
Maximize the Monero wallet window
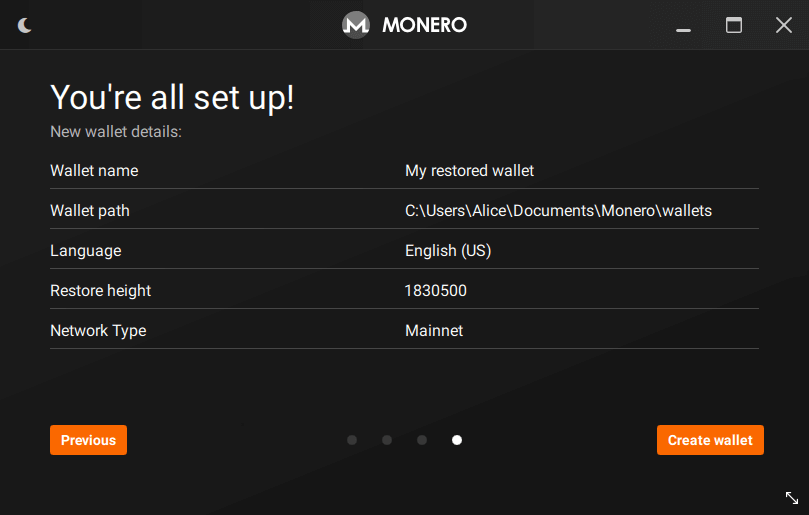coord(734,25)
